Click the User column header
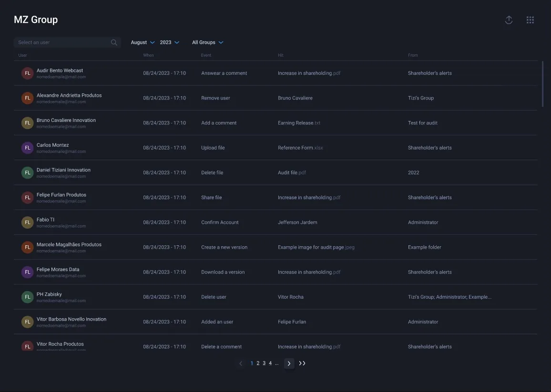 pos(22,56)
